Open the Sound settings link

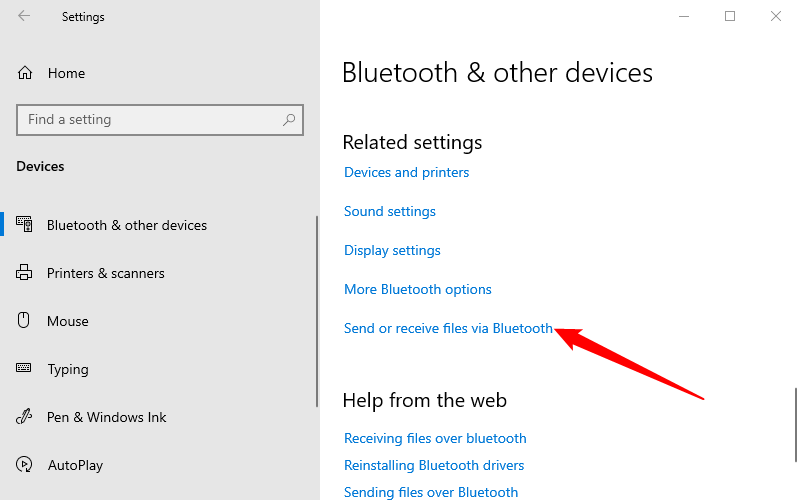(390, 211)
